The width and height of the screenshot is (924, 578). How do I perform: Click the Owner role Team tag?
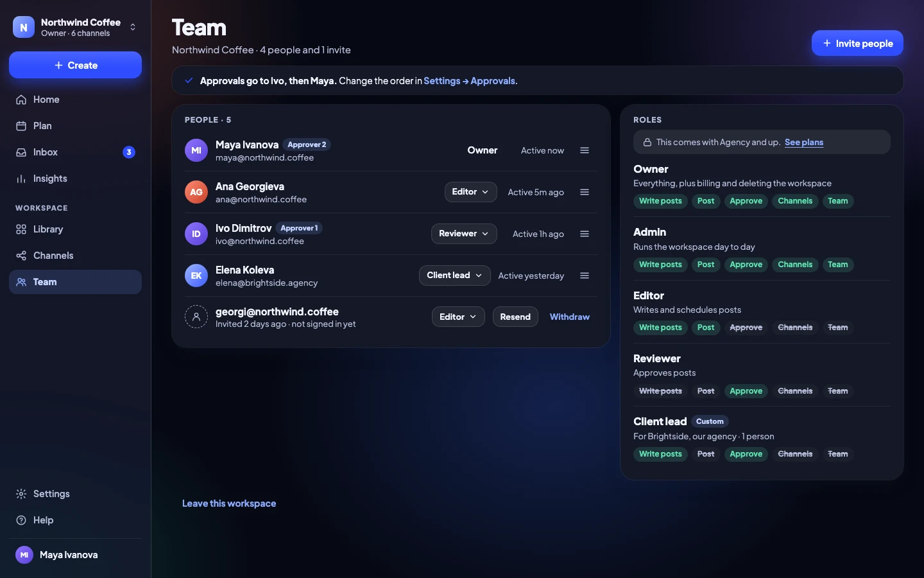(x=837, y=201)
